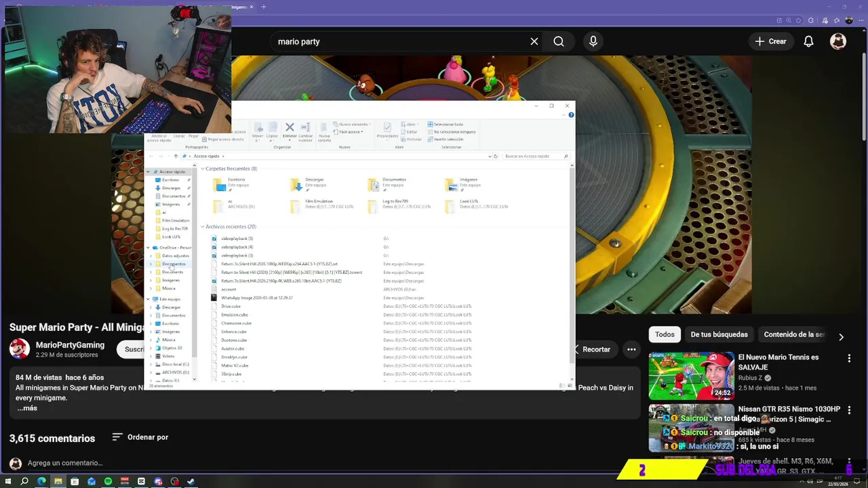Image resolution: width=868 pixels, height=488 pixels.
Task: Select Música under OneDrive in tree
Action: pos(168,288)
